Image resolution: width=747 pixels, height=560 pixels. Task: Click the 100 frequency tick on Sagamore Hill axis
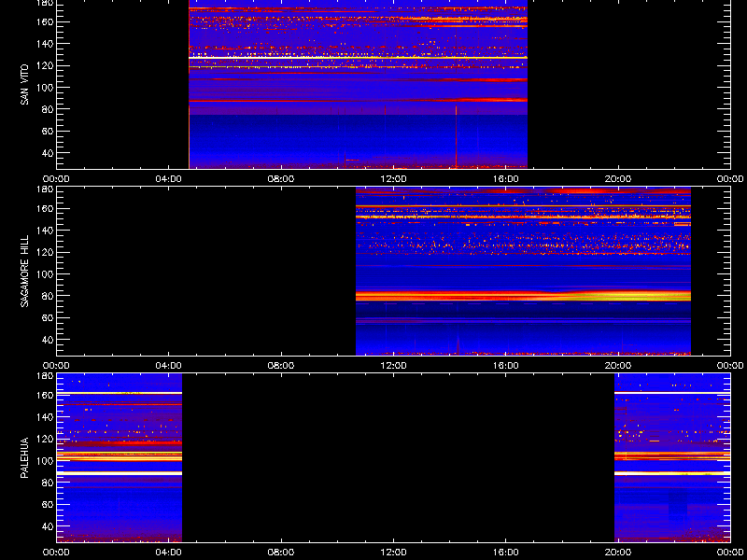[45, 274]
